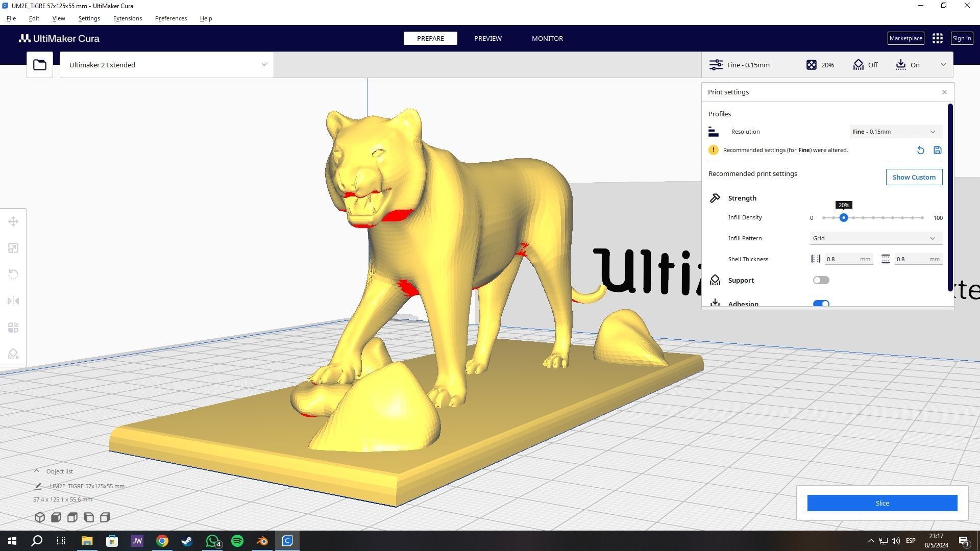Open the Windows notification center
This screenshot has height=551, width=980.
[x=964, y=541]
